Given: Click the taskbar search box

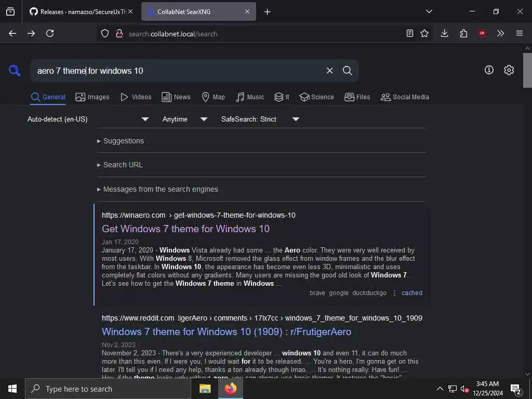Looking at the screenshot, I should (x=108, y=389).
